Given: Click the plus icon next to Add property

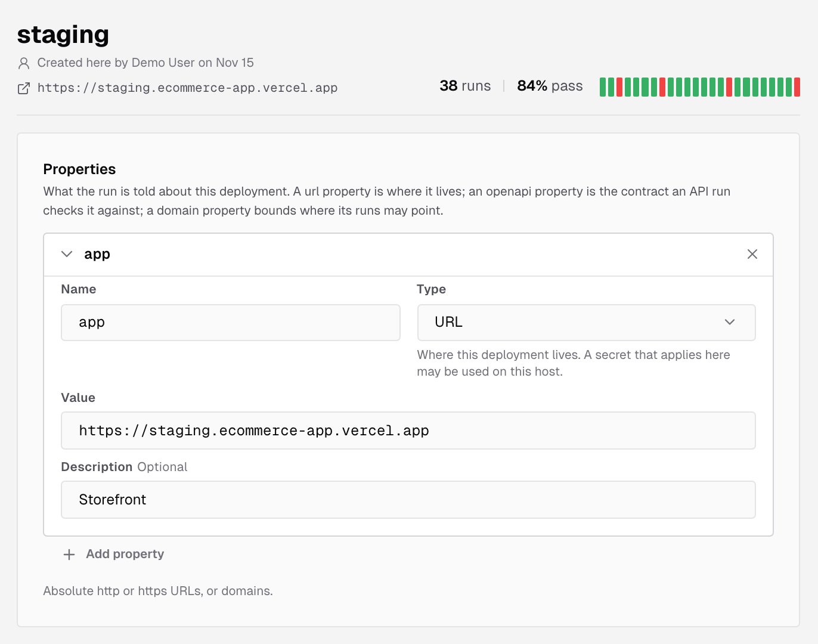Looking at the screenshot, I should pyautogui.click(x=69, y=555).
